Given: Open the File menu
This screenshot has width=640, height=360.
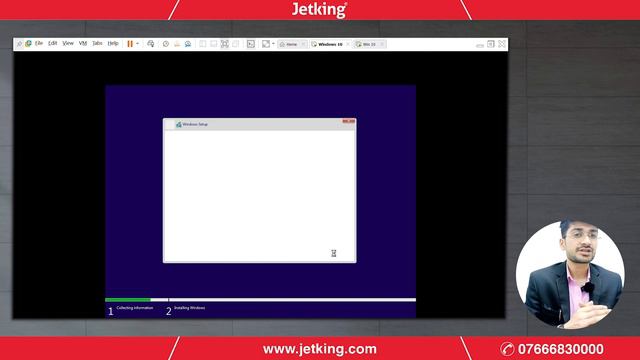Looking at the screenshot, I should click(x=39, y=43).
